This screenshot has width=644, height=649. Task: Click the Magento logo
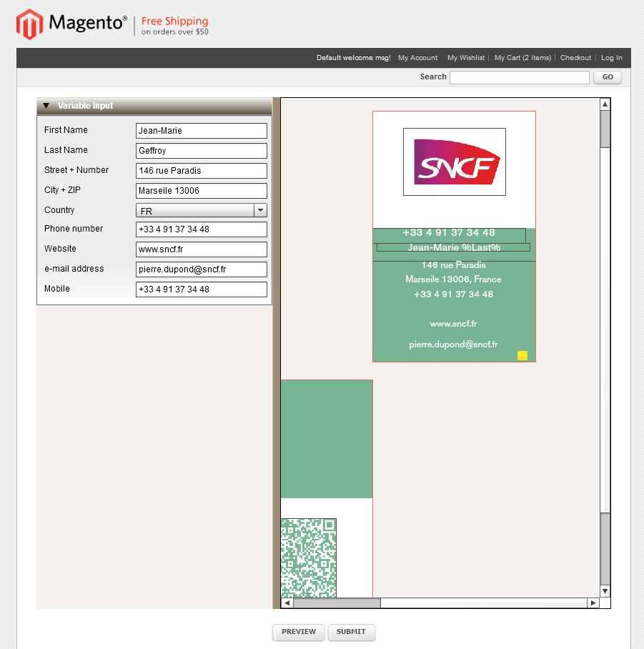tap(71, 24)
